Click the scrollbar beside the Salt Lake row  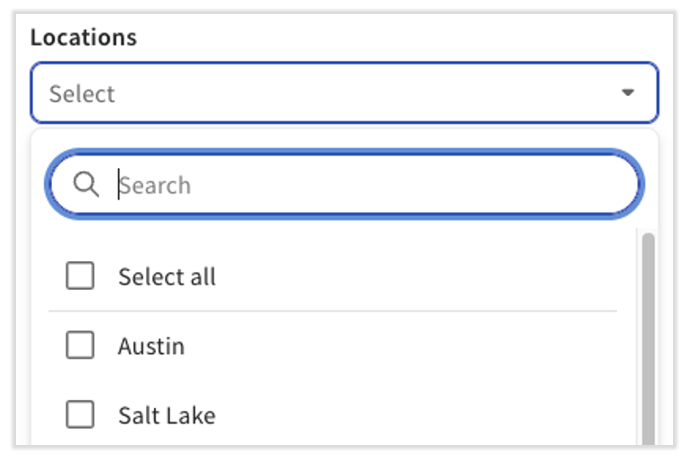648,414
